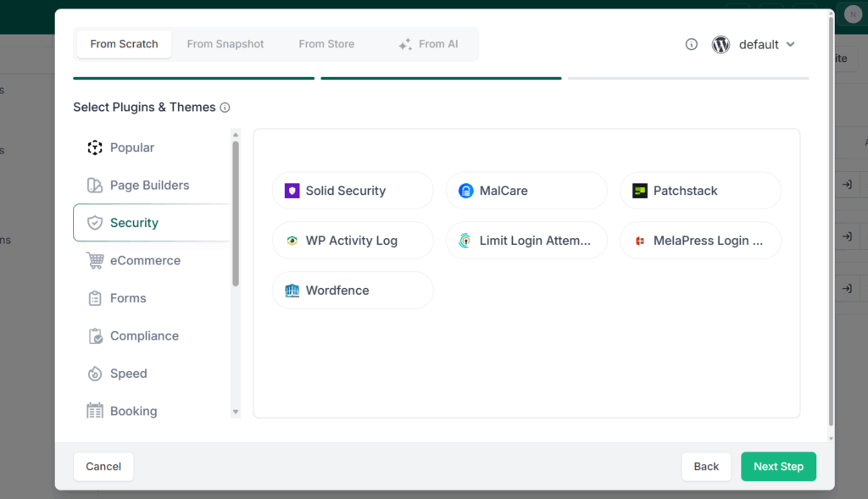Open the default configuration dropdown
The image size is (868, 499).
click(754, 44)
